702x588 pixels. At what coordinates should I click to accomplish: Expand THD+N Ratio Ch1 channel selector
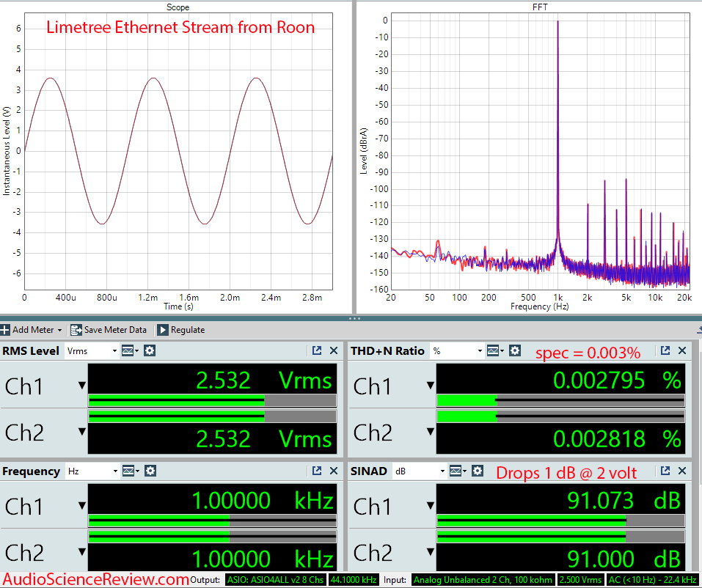click(x=431, y=386)
